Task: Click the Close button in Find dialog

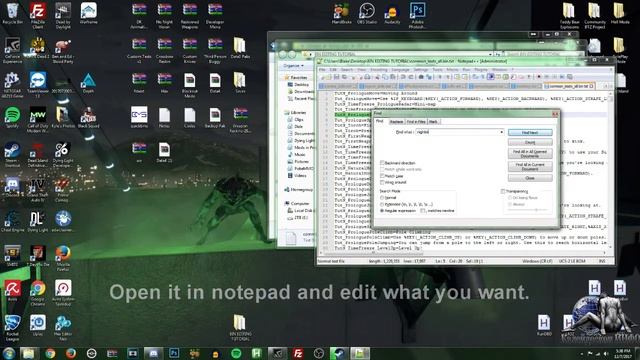Action: pyautogui.click(x=530, y=178)
